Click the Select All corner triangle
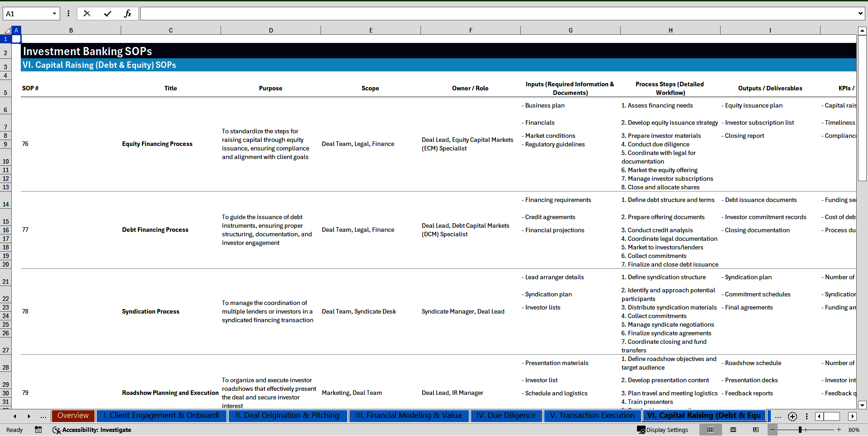 tap(7, 30)
